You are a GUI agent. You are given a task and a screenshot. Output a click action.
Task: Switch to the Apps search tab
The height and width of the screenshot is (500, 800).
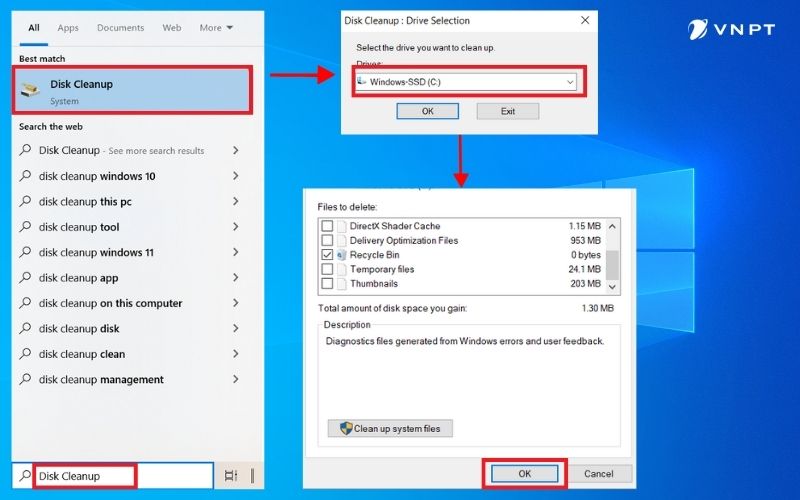[x=68, y=28]
